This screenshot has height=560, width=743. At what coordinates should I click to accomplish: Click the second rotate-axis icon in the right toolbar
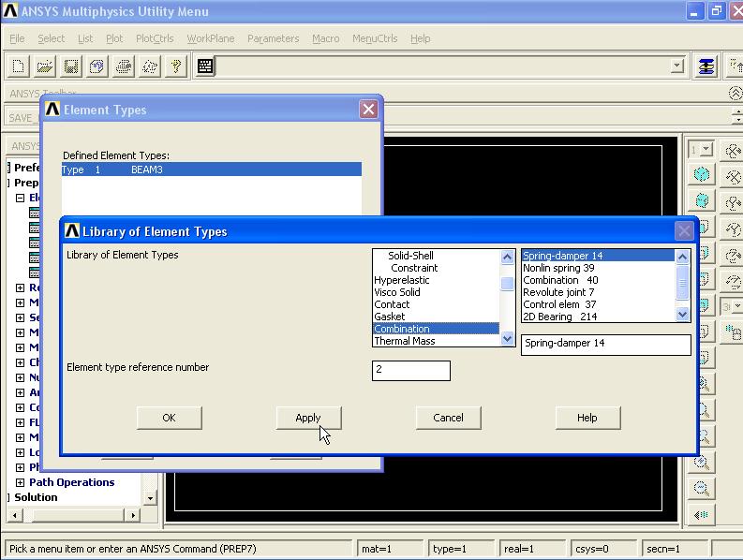pyautogui.click(x=733, y=178)
